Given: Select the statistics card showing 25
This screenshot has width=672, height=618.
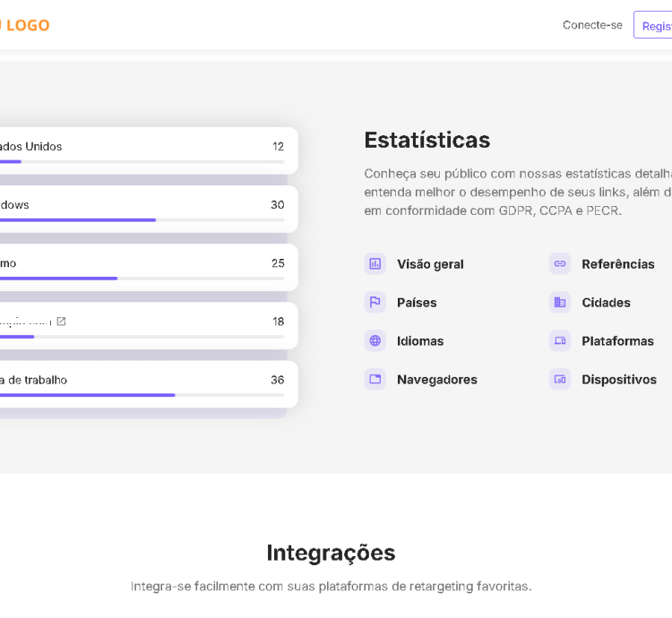Looking at the screenshot, I should click(x=143, y=267).
